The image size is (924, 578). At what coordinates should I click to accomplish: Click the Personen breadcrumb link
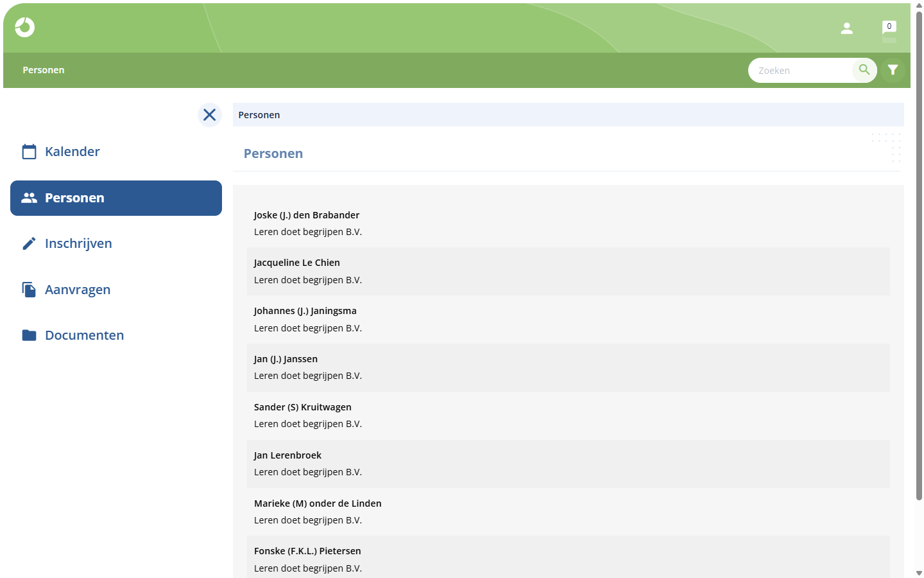259,115
